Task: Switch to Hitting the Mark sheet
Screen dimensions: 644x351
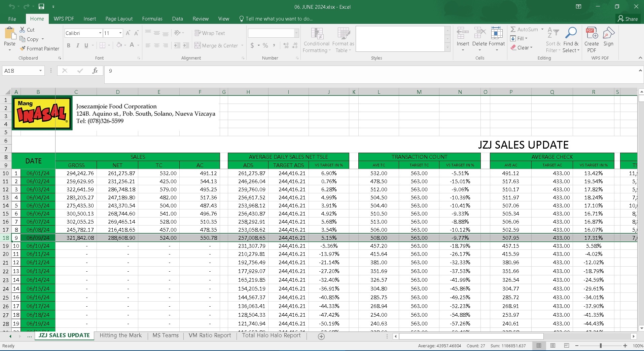Action: pyautogui.click(x=120, y=336)
